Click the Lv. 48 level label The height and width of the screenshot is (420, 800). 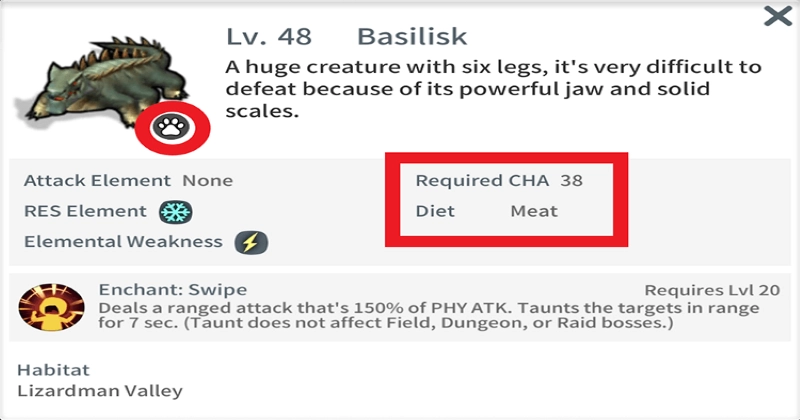(x=269, y=37)
